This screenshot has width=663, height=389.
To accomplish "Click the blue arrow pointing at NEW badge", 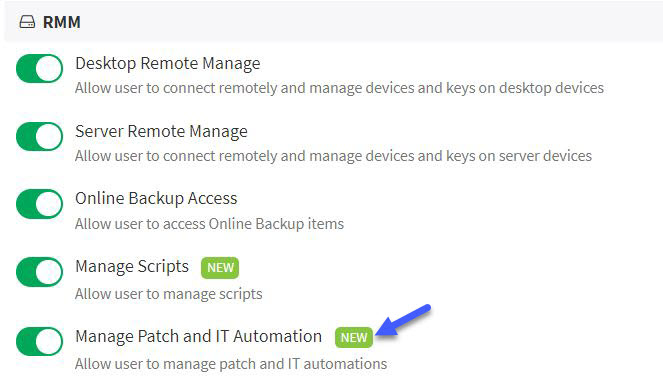I will point(403,320).
